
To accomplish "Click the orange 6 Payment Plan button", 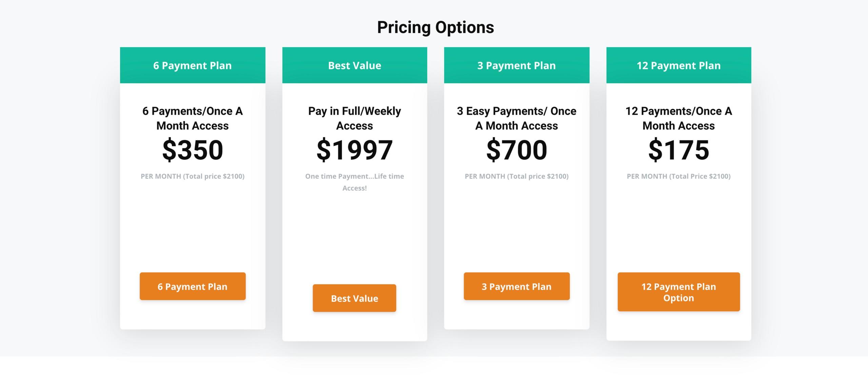I will 193,286.
